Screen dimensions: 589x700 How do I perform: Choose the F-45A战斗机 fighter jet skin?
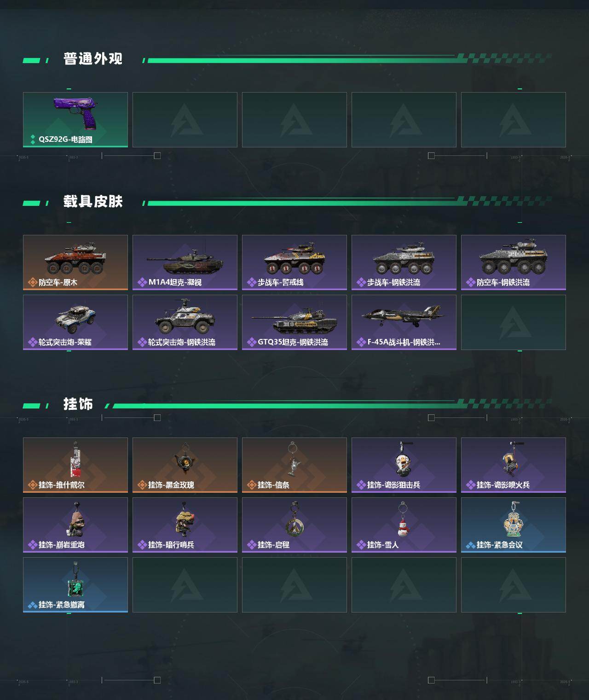pos(404,322)
